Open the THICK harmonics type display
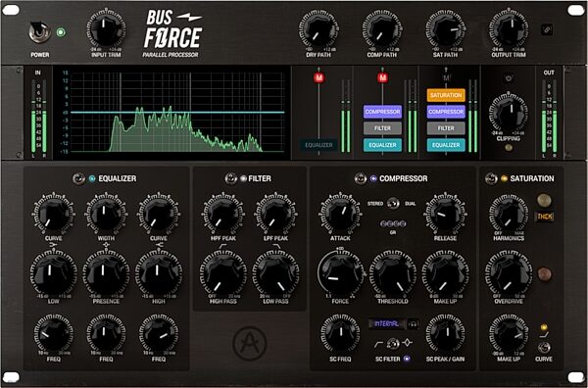Image resolution: width=588 pixels, height=388 pixels. (x=545, y=217)
